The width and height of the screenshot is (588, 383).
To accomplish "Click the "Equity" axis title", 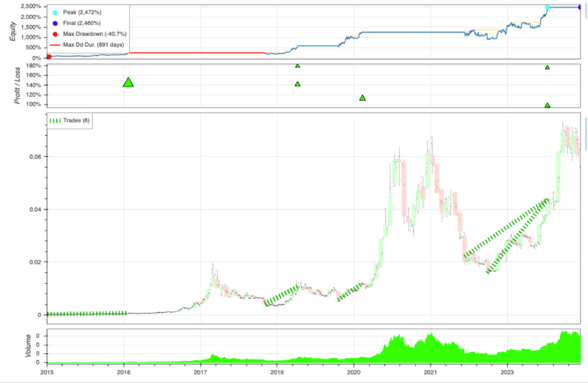I will pyautogui.click(x=13, y=31).
